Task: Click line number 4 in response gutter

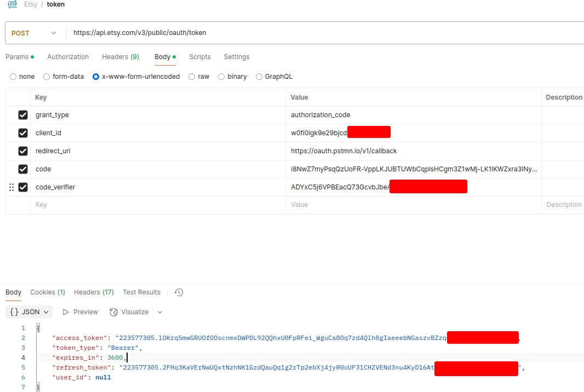Action: pos(23,358)
